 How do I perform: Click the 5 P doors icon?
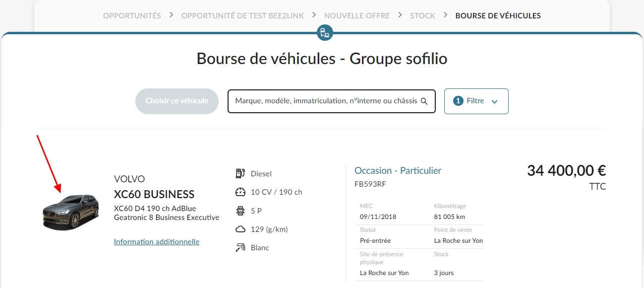[240, 211]
